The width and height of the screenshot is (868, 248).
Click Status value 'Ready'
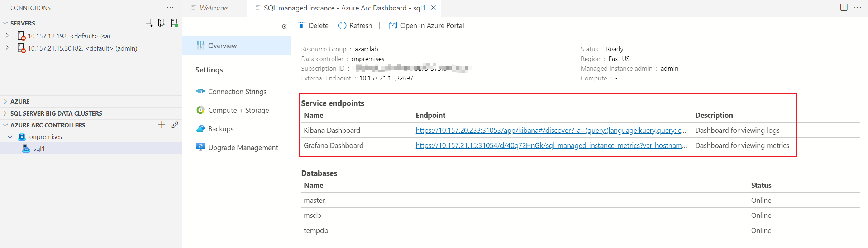click(x=615, y=49)
